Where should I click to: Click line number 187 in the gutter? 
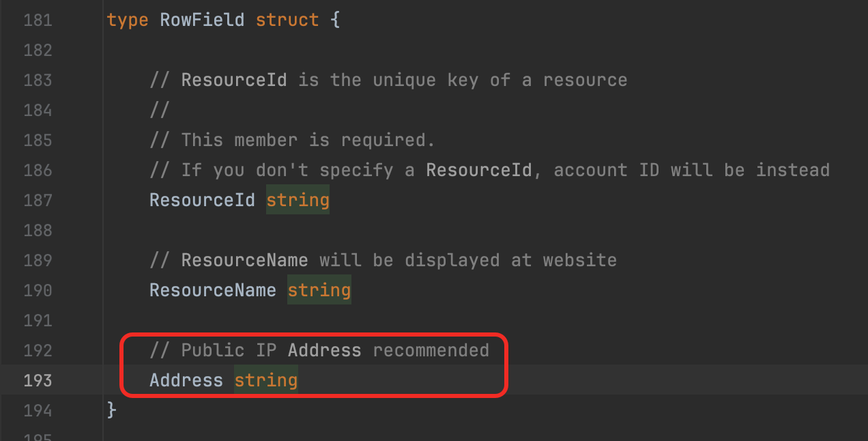(38, 200)
